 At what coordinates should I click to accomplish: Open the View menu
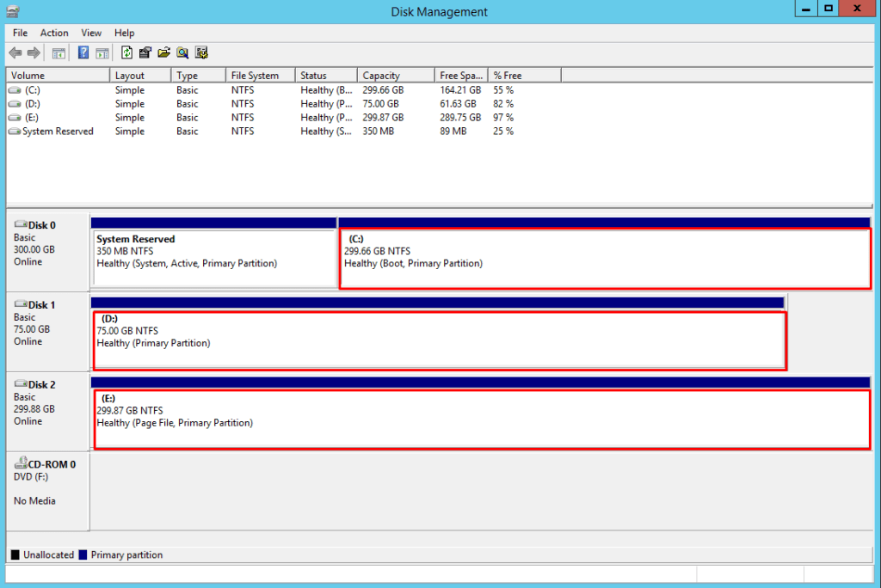91,33
